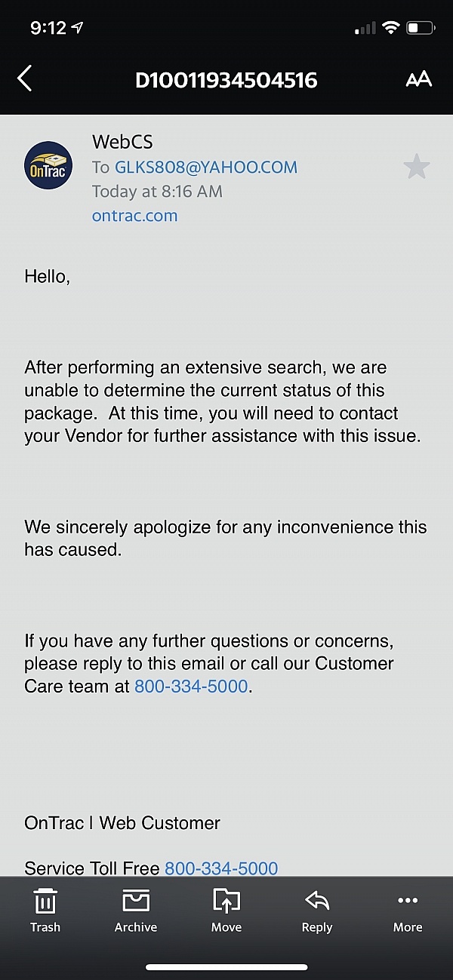Tap the Service Toll Free 800-334-5000 number
453x980 pixels.
coord(221,868)
